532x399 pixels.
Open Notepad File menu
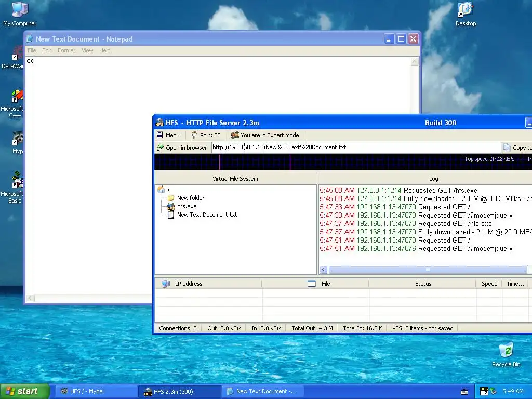(x=32, y=50)
